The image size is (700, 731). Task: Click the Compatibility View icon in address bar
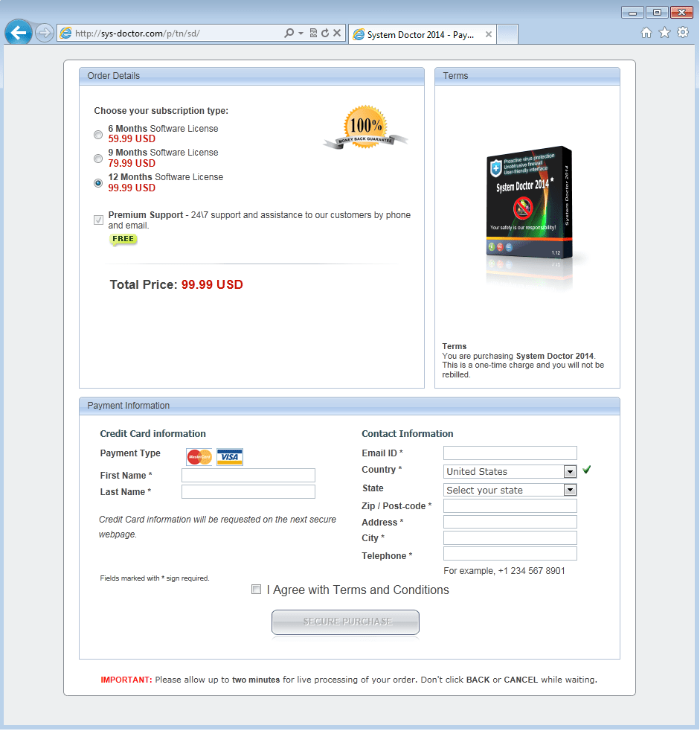point(313,33)
